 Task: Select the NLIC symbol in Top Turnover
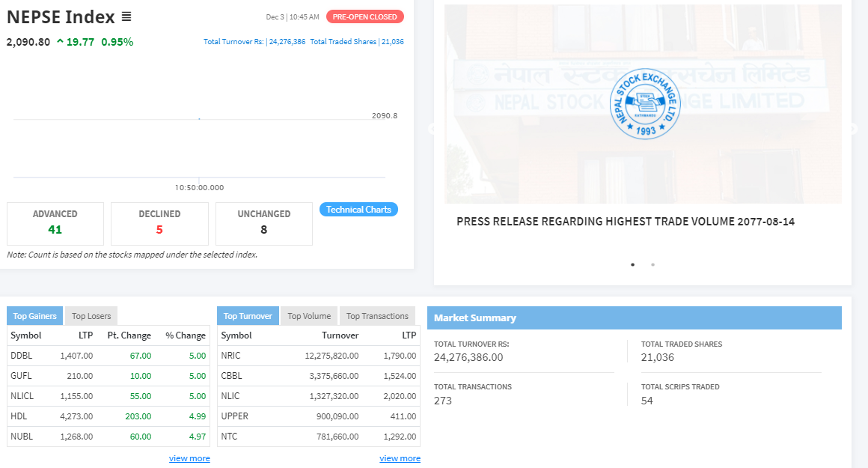pos(230,396)
